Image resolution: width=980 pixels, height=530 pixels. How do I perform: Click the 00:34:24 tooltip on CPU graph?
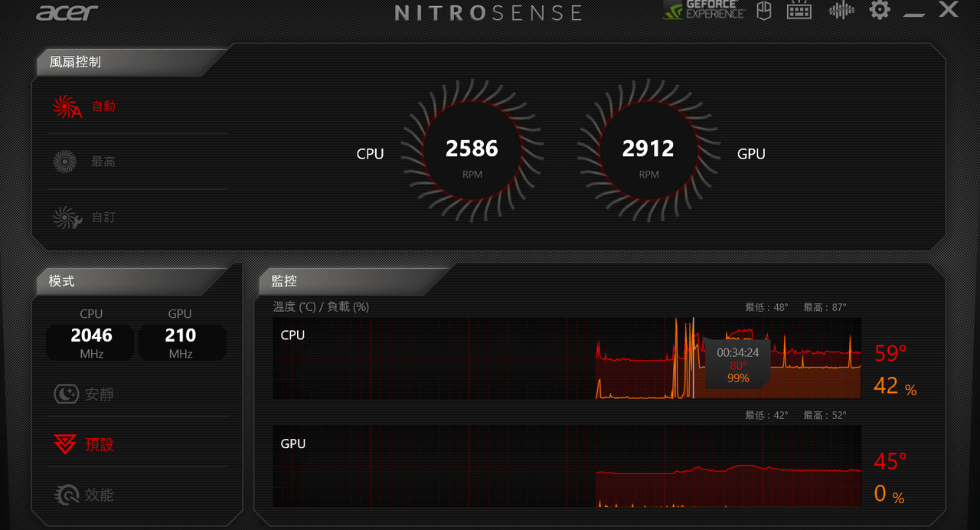tap(737, 364)
